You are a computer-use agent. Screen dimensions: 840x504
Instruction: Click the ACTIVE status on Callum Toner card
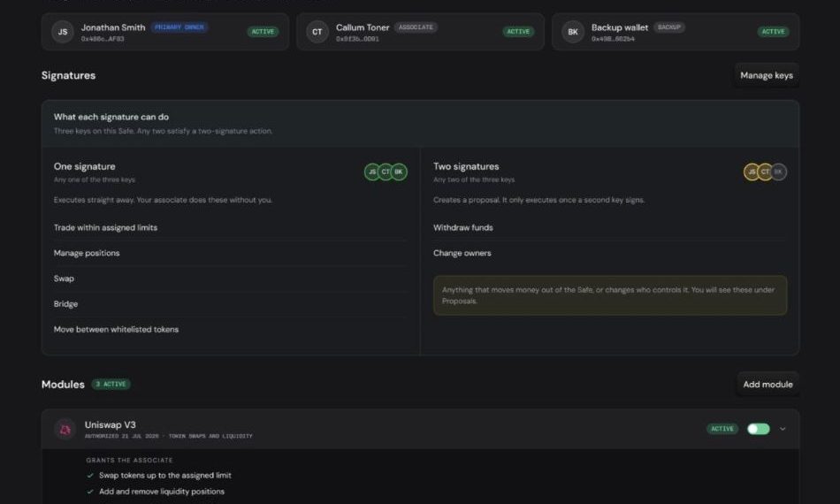(518, 32)
